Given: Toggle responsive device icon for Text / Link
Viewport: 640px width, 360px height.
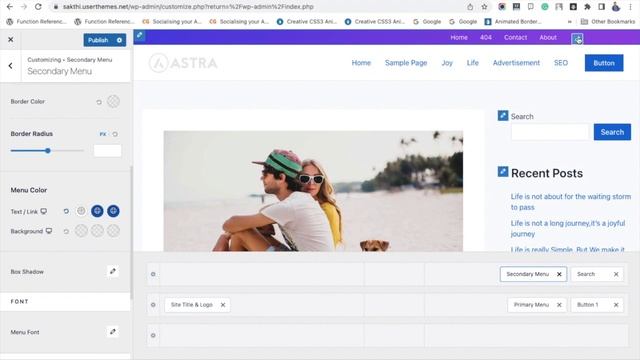Looking at the screenshot, I should pyautogui.click(x=44, y=211).
